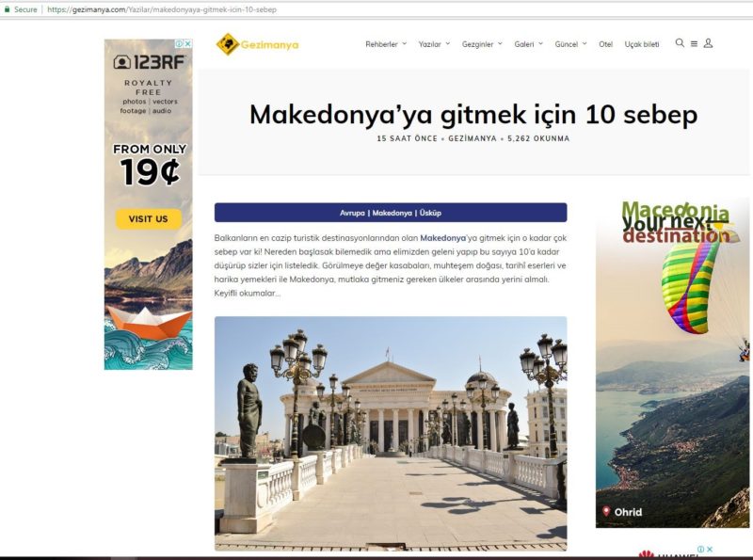Select the Uçak bileti menu item
This screenshot has width=753, height=560.
tap(642, 44)
